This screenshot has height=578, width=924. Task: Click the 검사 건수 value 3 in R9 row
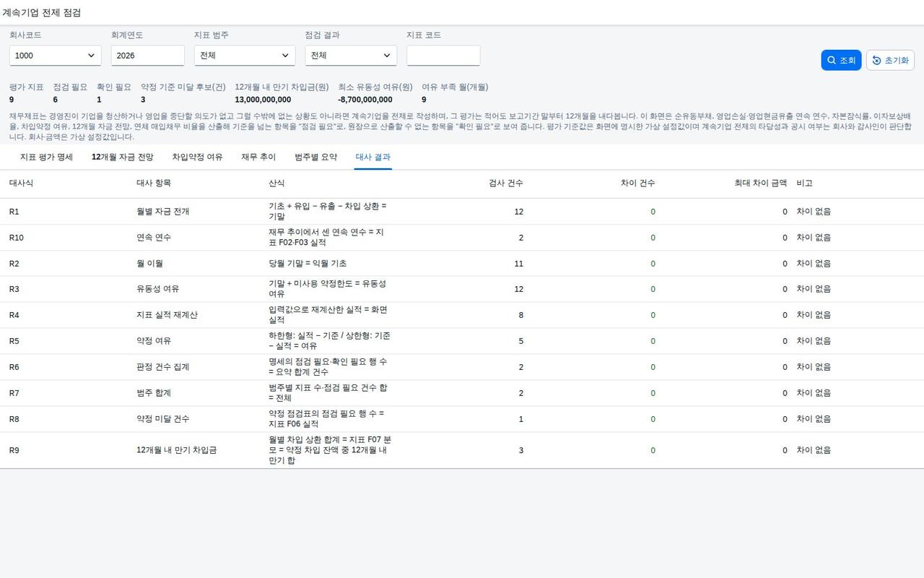tap(521, 450)
